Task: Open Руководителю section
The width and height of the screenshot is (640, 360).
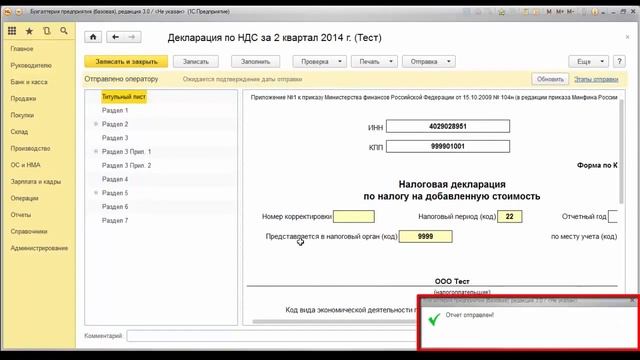Action: 31,65
